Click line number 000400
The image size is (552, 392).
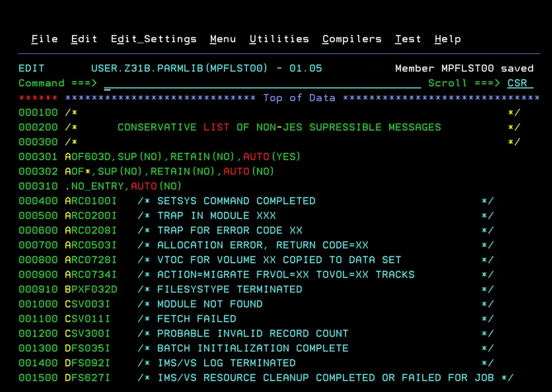pos(38,201)
